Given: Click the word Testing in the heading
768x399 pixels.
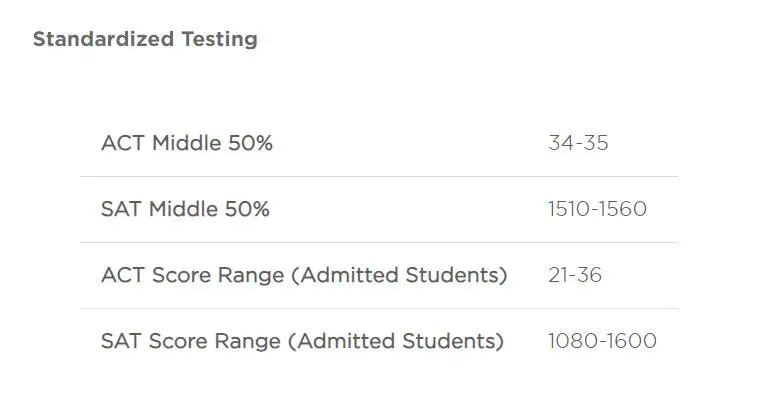Looking at the screenshot, I should (x=219, y=39).
